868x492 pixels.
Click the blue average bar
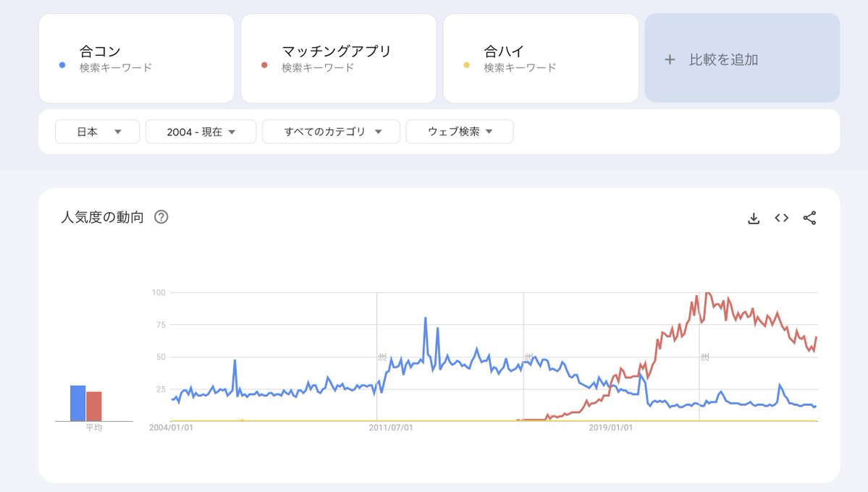77,403
